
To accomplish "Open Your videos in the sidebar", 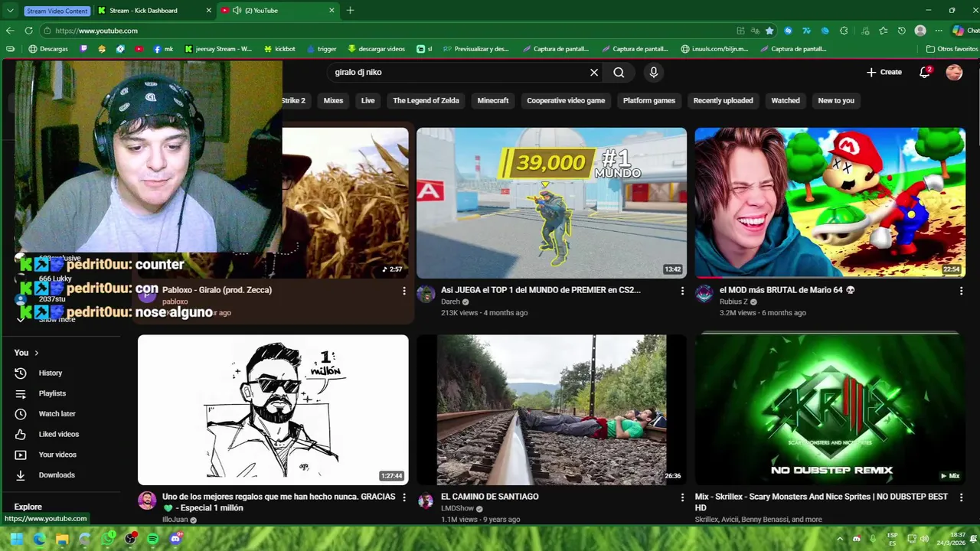I will 57,455.
